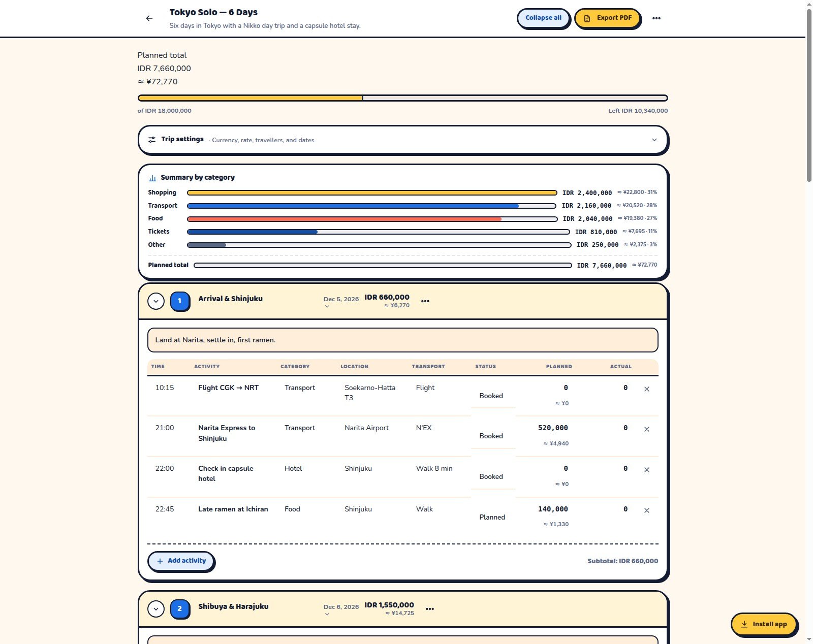
Task: Click the Hotel category cell
Action: [293, 468]
